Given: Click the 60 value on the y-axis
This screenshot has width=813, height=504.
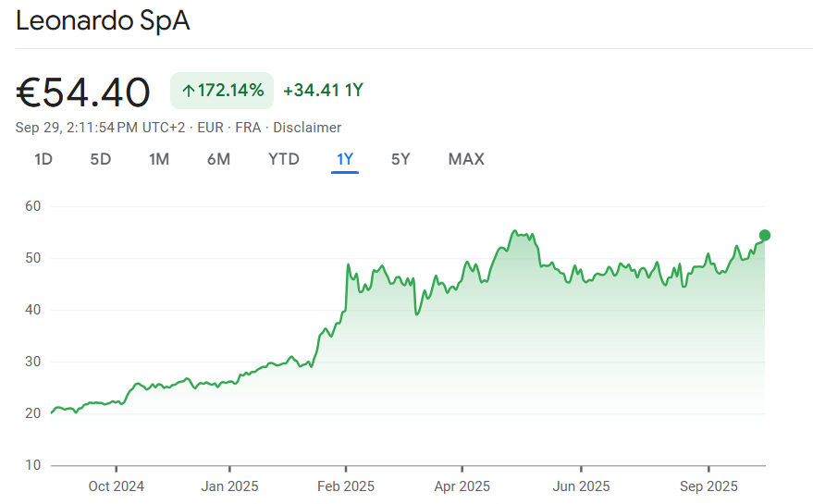Looking at the screenshot, I should point(33,206).
